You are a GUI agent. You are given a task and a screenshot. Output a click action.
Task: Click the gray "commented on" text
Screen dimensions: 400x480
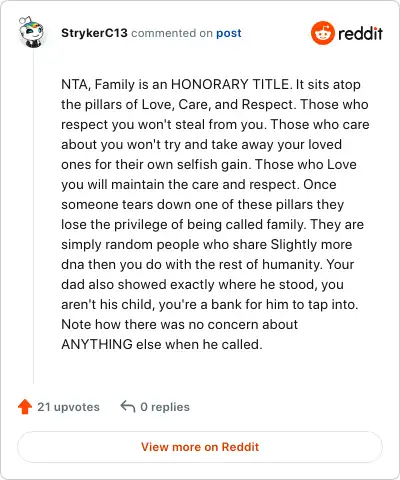pos(172,33)
